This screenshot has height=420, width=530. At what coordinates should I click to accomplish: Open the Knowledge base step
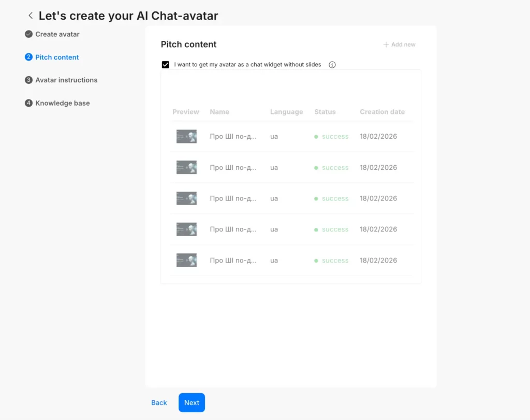[62, 103]
